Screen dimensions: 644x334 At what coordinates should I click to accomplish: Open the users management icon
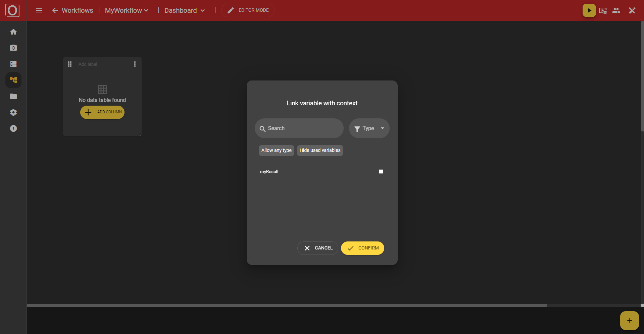[616, 10]
